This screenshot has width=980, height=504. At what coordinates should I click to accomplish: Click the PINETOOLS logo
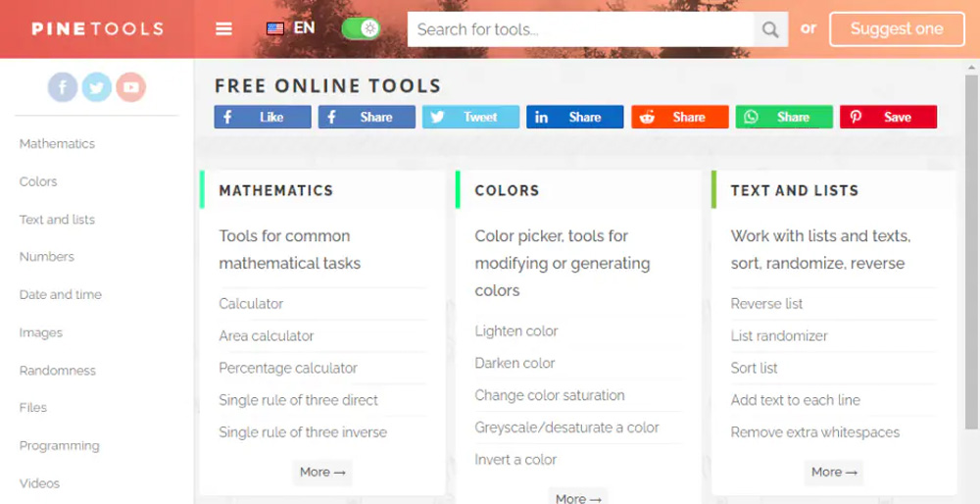(97, 28)
